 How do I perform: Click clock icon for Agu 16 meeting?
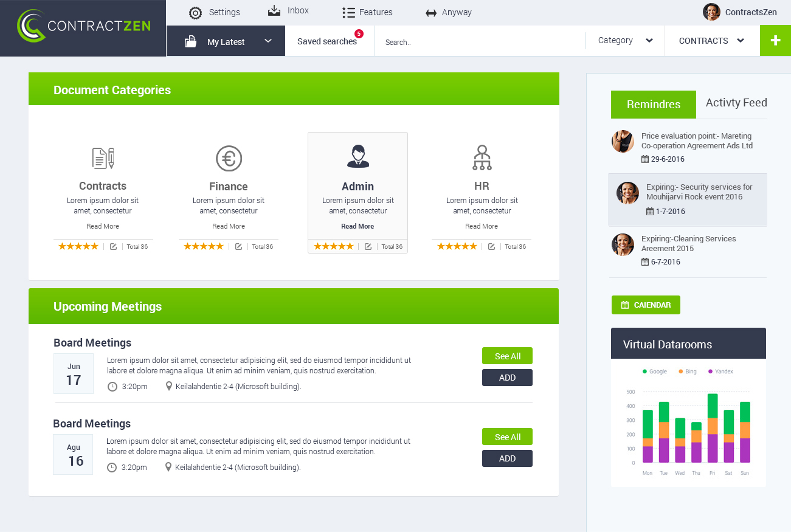point(112,468)
